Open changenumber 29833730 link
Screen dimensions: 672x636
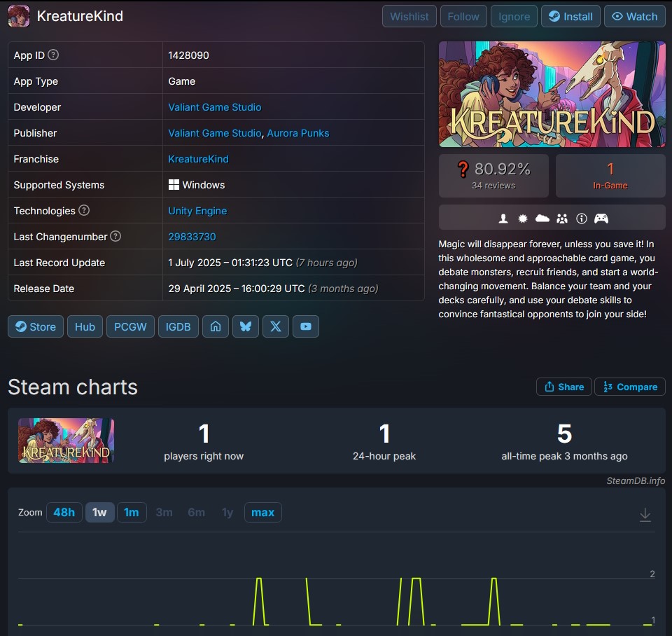pyautogui.click(x=192, y=237)
